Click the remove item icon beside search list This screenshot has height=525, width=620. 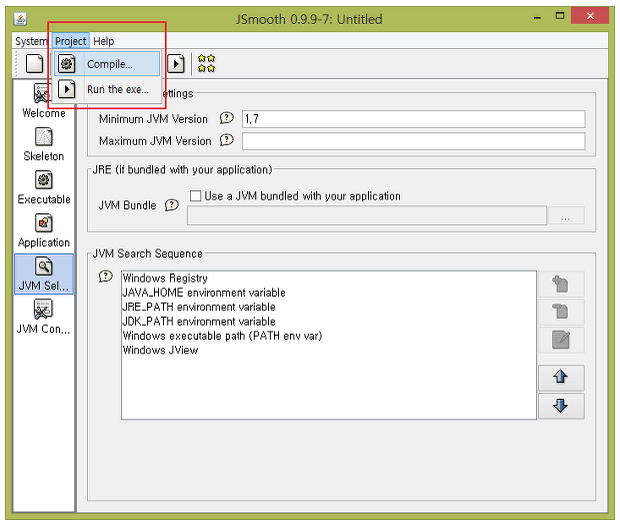coord(561,311)
